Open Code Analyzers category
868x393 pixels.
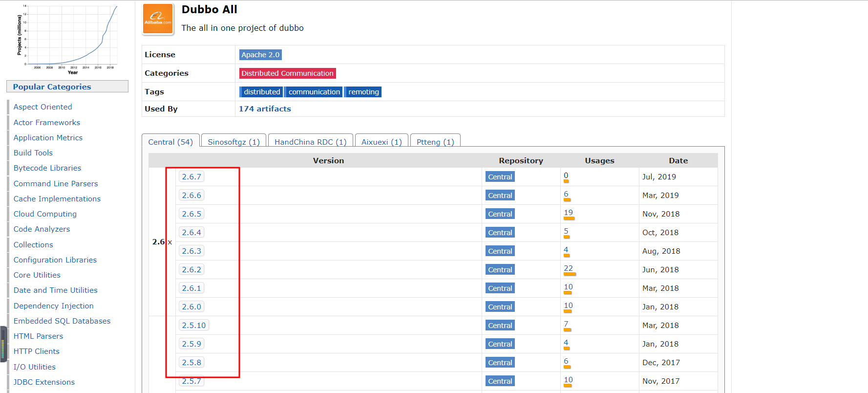[42, 229]
